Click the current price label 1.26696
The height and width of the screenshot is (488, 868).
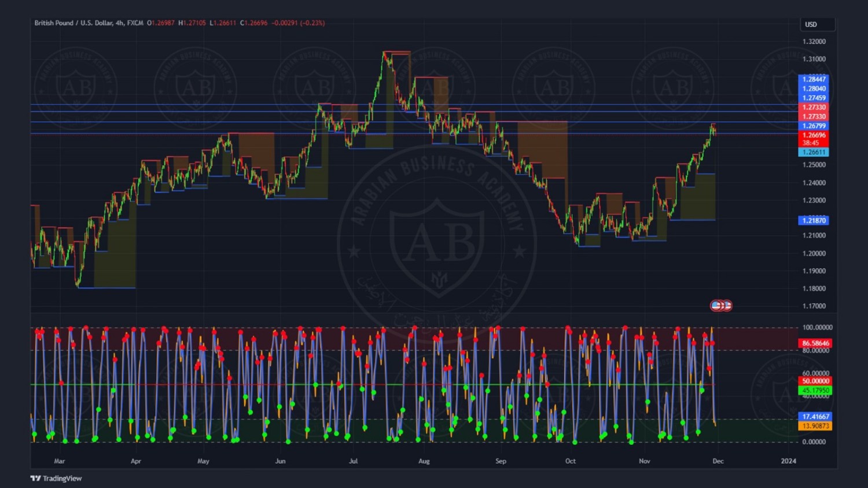point(814,135)
